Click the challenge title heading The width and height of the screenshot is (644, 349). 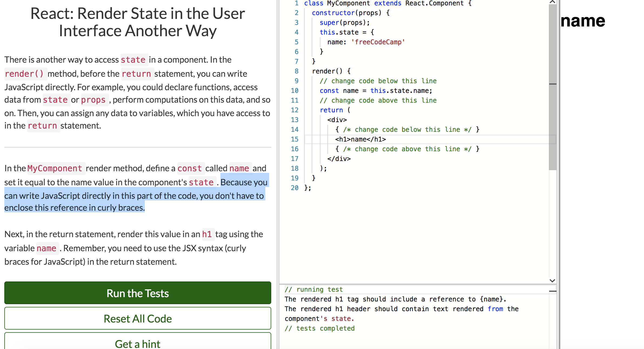tap(137, 22)
